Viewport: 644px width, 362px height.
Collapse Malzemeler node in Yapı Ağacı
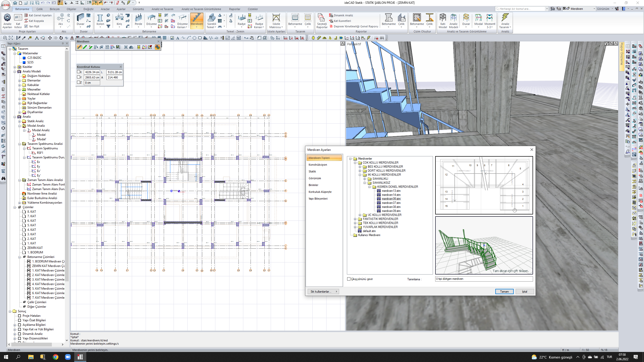15,53
